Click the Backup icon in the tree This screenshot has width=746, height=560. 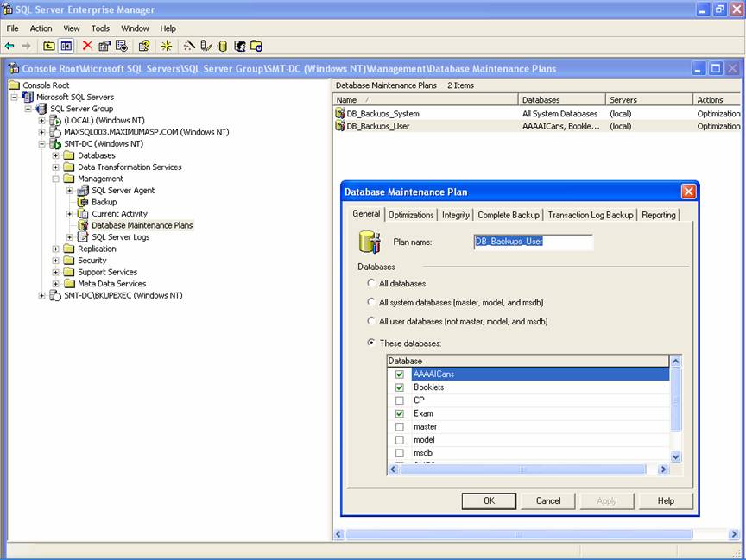click(x=83, y=202)
